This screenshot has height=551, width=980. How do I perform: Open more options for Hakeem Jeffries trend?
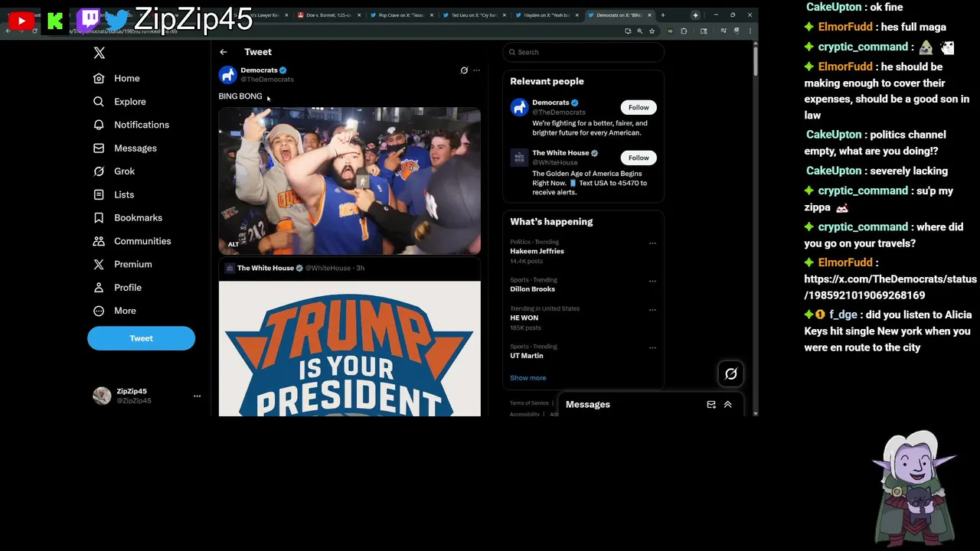(652, 243)
